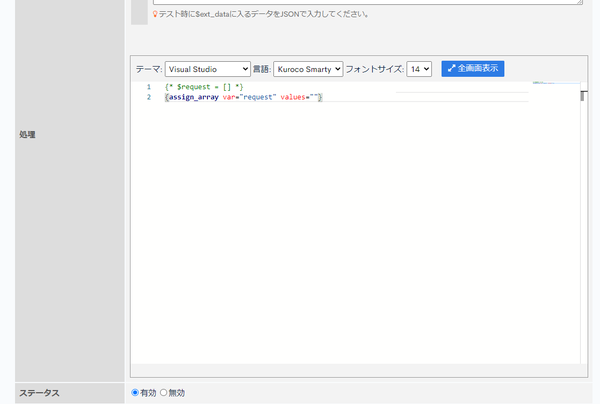Click the lightbulb hint icon beside the JSON note
Viewport: 600px width, 404px height.
155,14
